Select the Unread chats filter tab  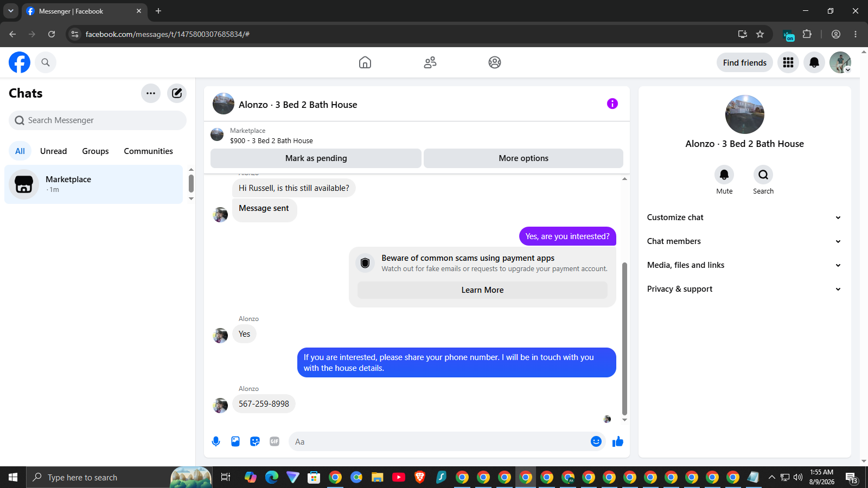point(54,151)
